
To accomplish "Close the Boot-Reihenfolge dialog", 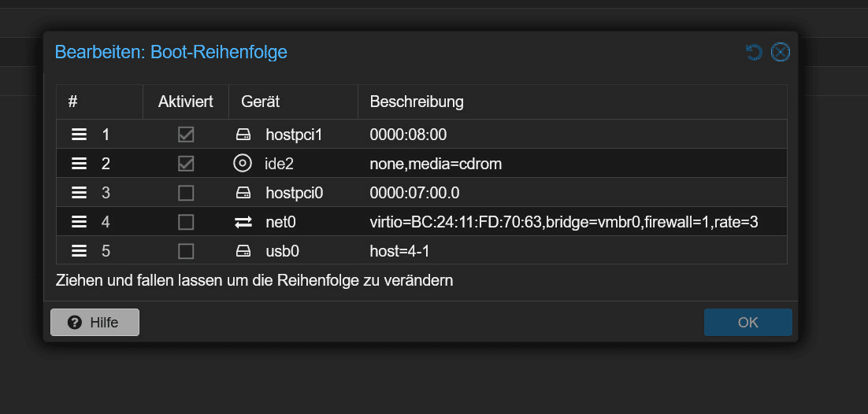I will tap(780, 53).
